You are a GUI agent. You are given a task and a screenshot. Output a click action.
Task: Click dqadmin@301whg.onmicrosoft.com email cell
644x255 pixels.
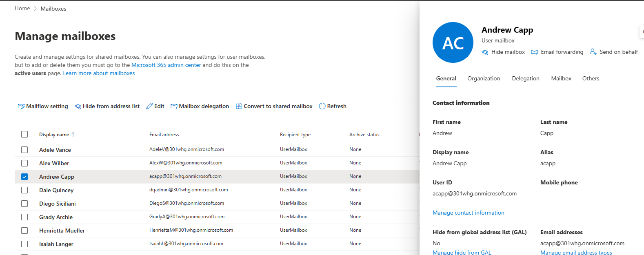(x=189, y=190)
